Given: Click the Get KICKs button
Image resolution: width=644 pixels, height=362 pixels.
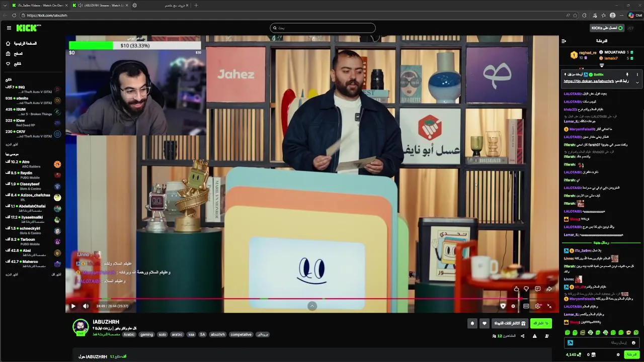Looking at the screenshot, I should click(607, 28).
